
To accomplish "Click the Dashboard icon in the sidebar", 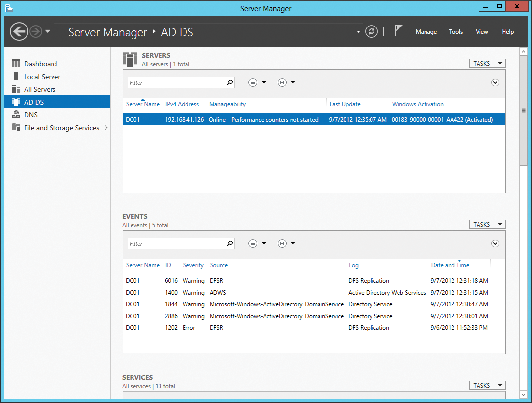I will [16, 64].
